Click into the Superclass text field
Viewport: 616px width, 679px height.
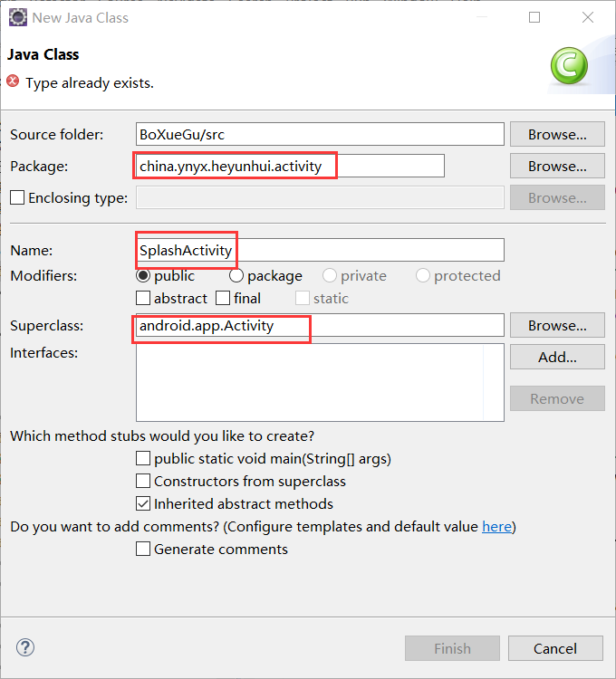tap(320, 325)
